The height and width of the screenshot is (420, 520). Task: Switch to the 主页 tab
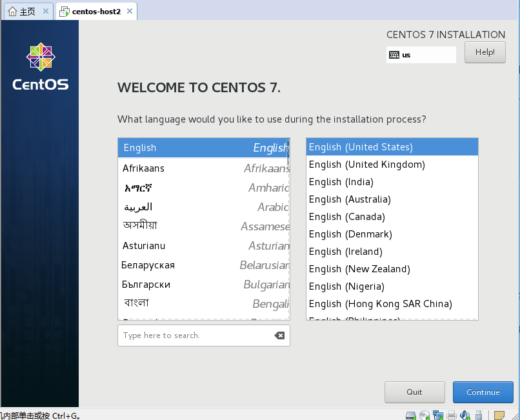(x=28, y=12)
